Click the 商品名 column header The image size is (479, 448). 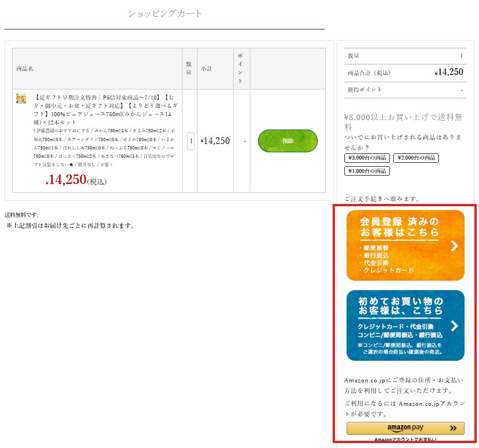coord(25,69)
